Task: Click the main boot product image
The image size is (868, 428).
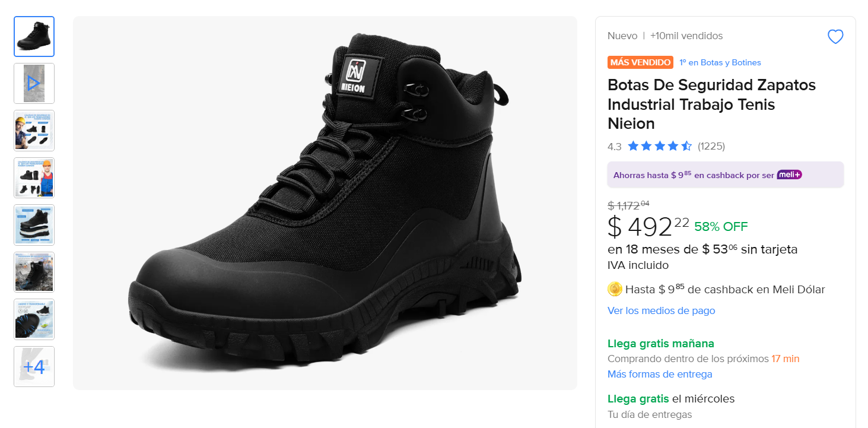Action: point(325,203)
